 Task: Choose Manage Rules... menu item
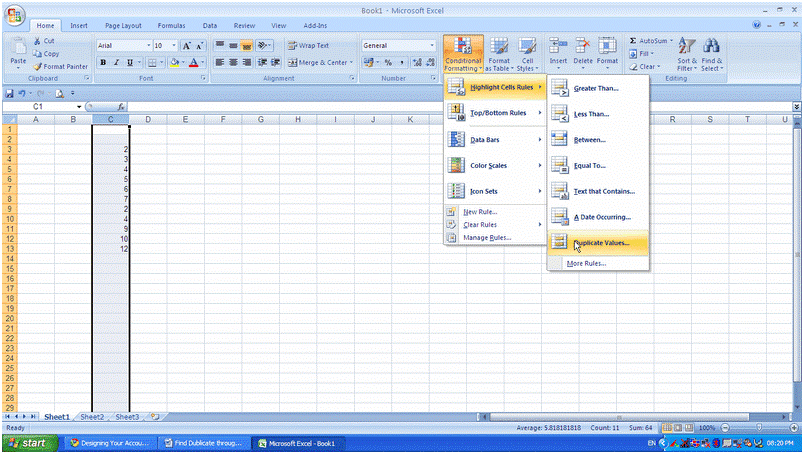(495, 238)
